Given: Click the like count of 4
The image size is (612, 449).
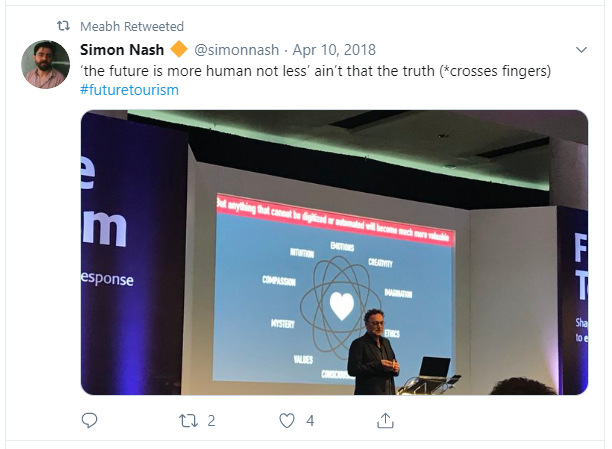Looking at the screenshot, I should click(x=310, y=421).
